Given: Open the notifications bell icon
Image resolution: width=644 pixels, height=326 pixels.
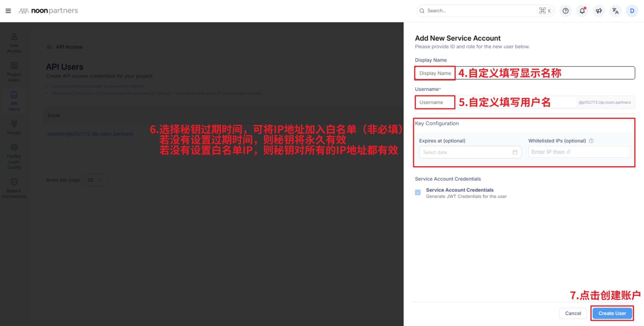Looking at the screenshot, I should (x=582, y=11).
